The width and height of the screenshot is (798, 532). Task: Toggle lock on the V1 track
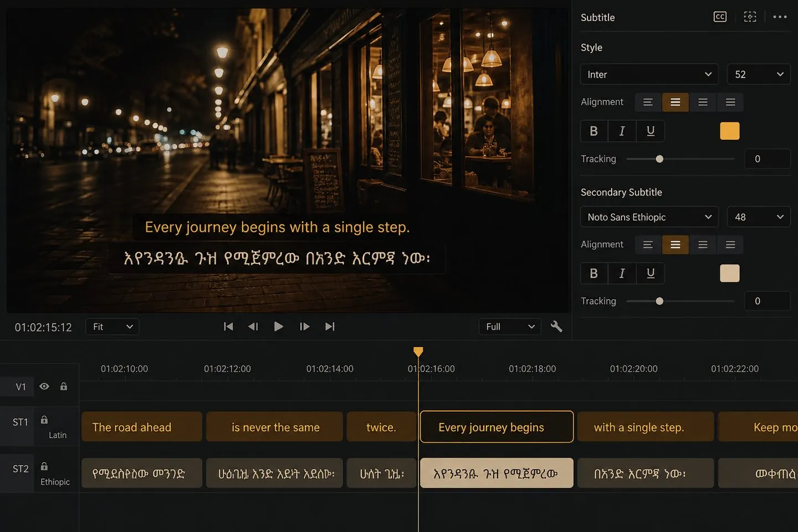click(64, 386)
